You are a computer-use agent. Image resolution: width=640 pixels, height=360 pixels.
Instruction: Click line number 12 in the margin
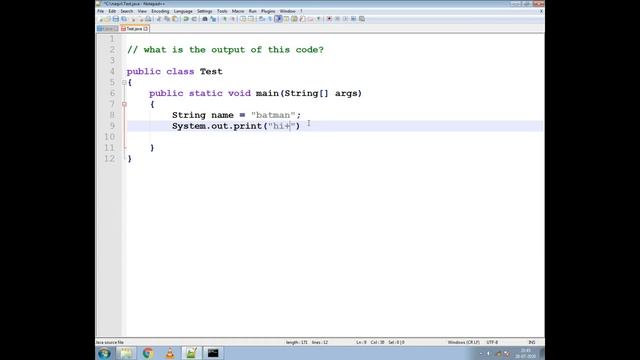tap(109, 159)
